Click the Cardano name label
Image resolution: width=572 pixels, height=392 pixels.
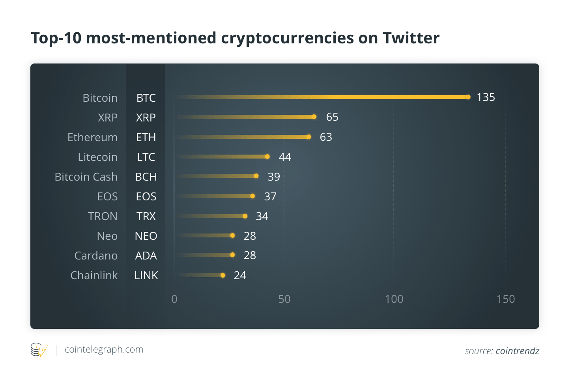[96, 256]
